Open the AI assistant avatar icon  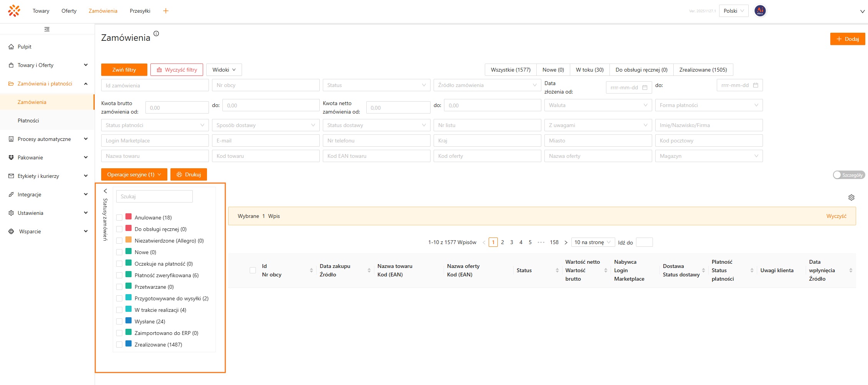[760, 11]
